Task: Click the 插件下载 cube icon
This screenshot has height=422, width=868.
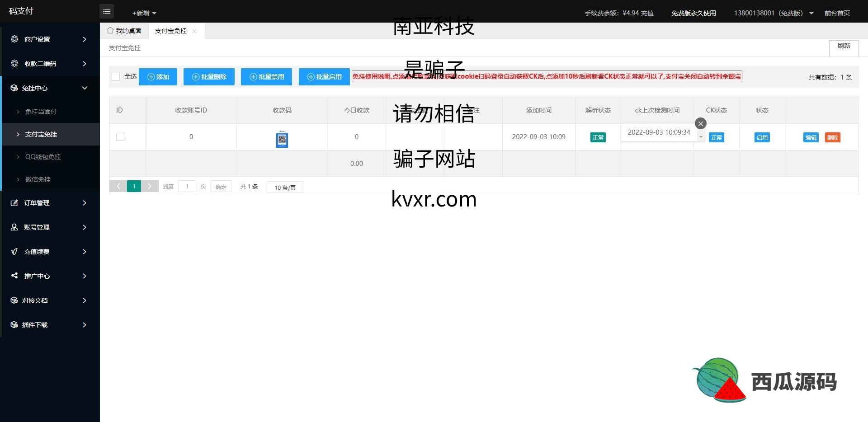Action: 14,324
